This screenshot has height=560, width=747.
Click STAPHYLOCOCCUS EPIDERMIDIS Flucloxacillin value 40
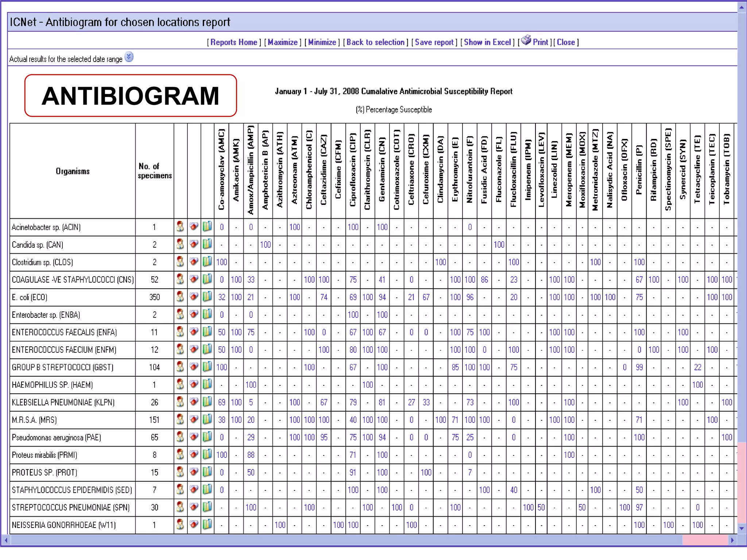(x=514, y=490)
